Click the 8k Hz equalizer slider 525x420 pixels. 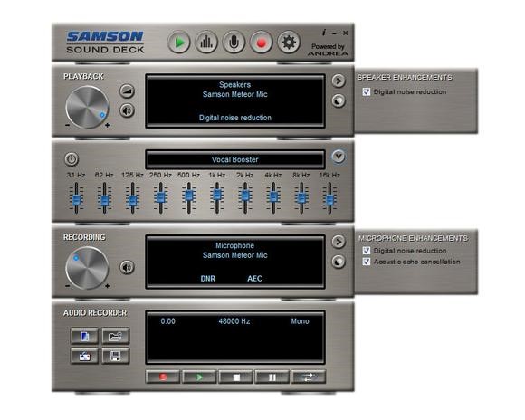point(301,197)
